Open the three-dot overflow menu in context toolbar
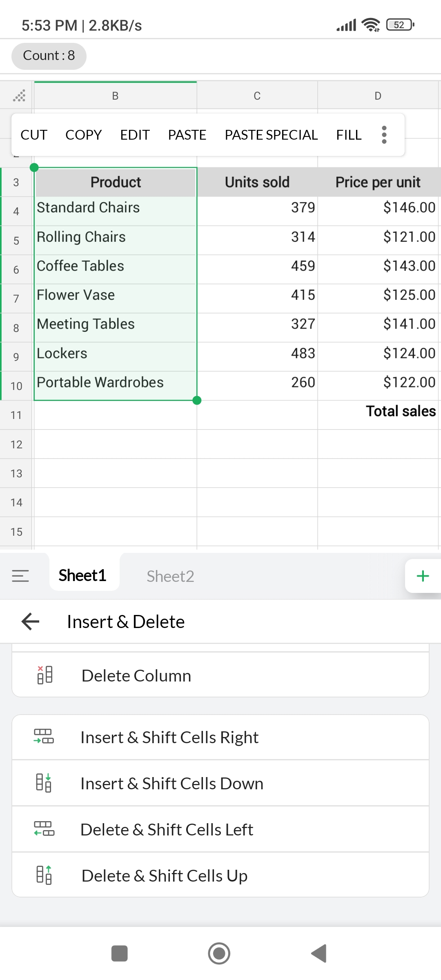Viewport: 441px width, 980px height. [384, 135]
